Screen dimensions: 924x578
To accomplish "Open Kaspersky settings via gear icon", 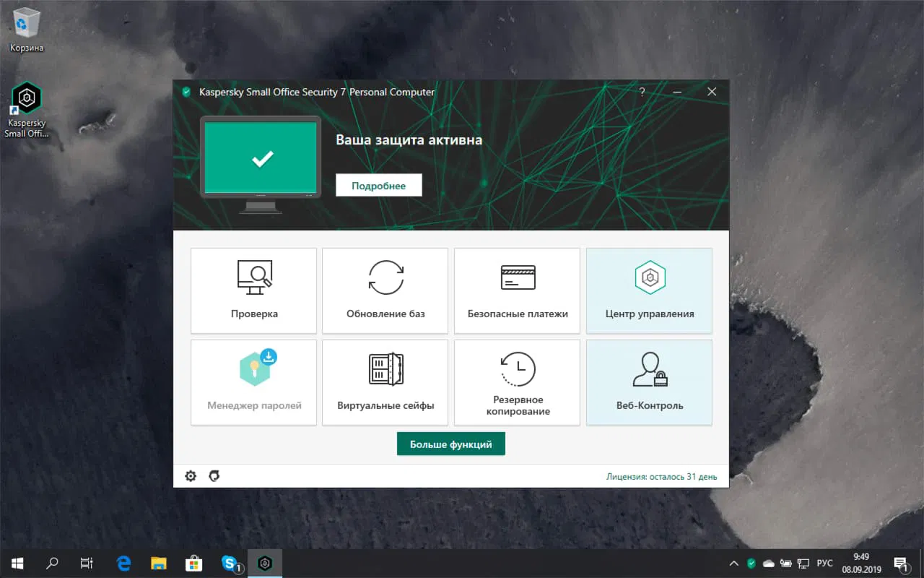I will click(190, 475).
